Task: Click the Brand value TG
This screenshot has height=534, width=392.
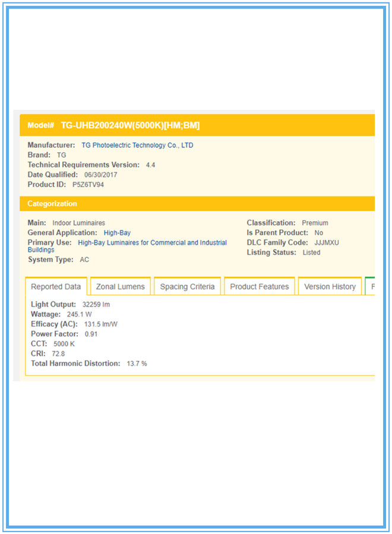Action: coord(61,155)
